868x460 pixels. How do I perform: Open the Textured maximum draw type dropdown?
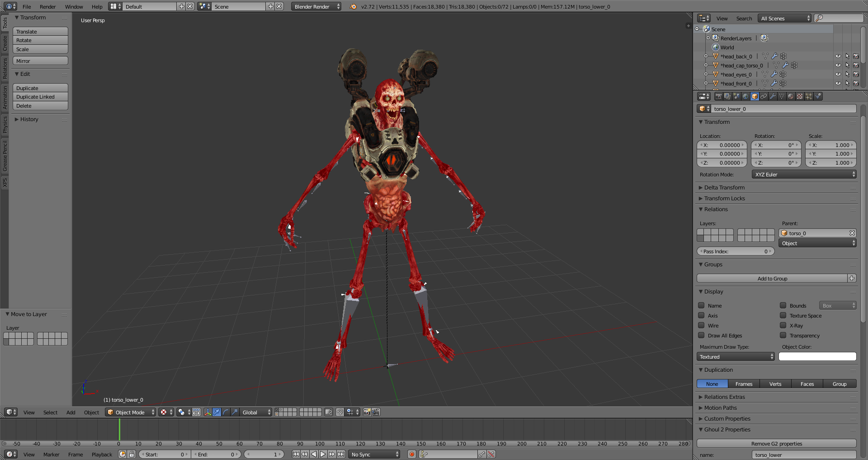[x=736, y=357]
